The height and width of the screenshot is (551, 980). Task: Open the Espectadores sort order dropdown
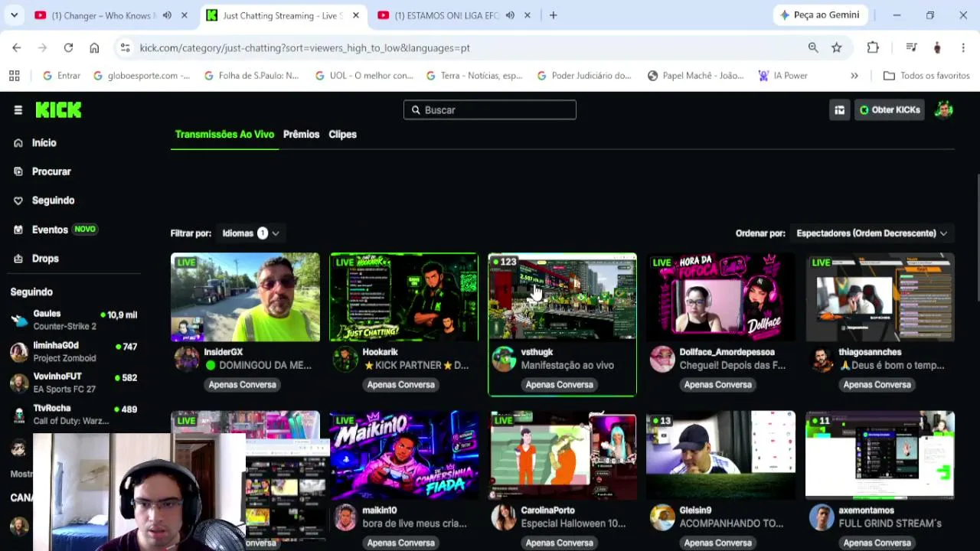(x=871, y=233)
